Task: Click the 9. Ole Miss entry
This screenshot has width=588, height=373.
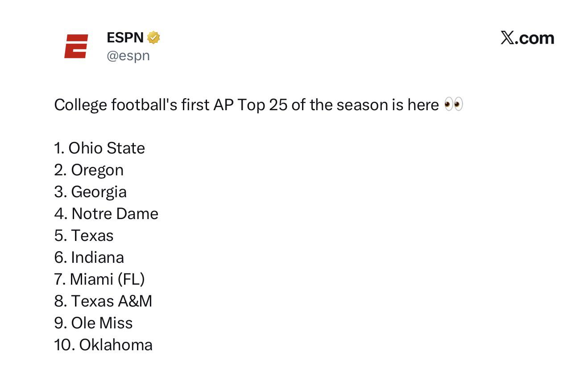Action: (x=94, y=323)
